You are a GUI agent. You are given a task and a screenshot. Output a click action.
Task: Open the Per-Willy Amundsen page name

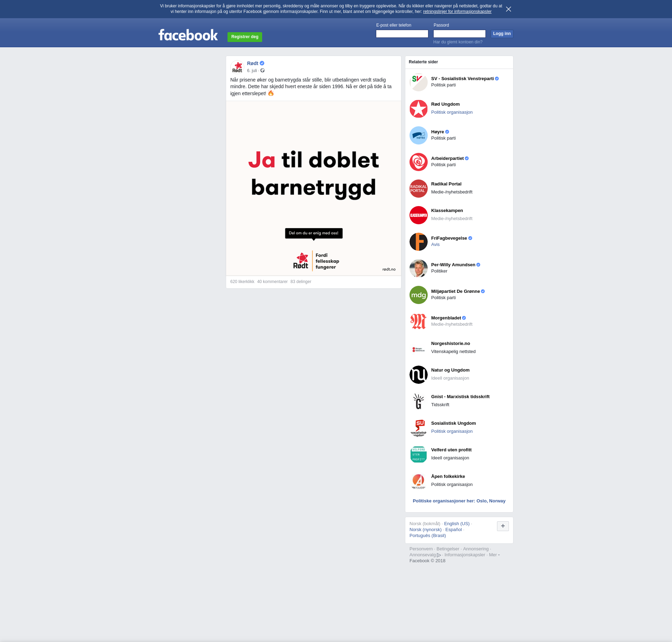coord(453,265)
